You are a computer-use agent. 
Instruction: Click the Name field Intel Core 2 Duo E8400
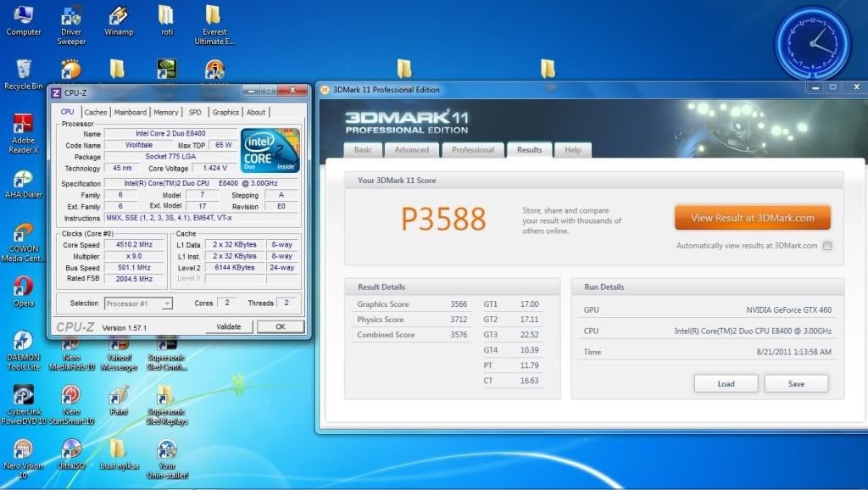[170, 133]
